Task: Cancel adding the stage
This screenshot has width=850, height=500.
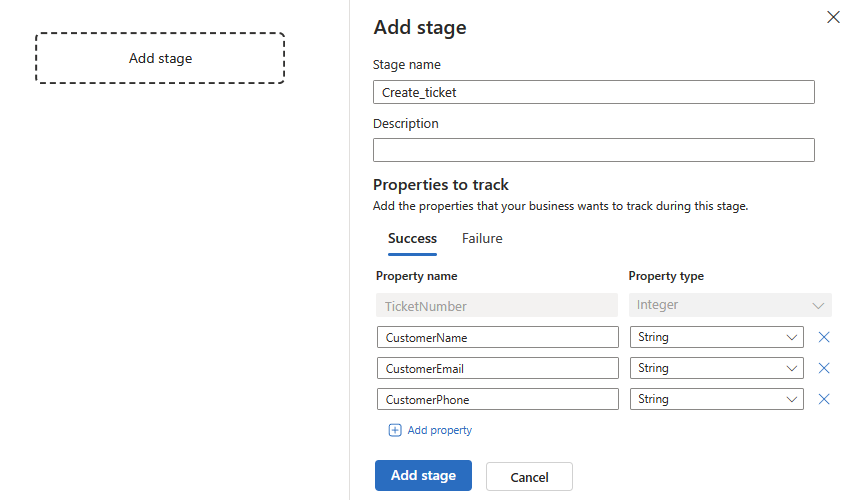Action: [529, 477]
